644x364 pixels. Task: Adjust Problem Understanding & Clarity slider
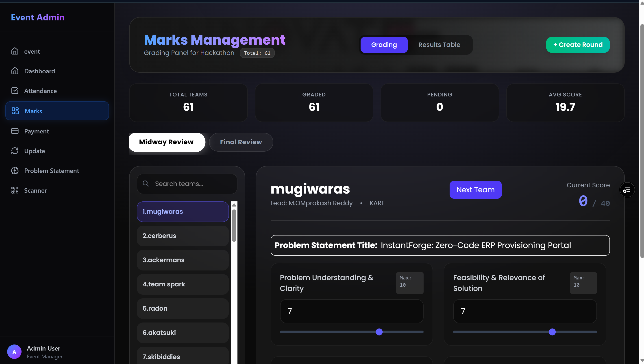tap(379, 332)
